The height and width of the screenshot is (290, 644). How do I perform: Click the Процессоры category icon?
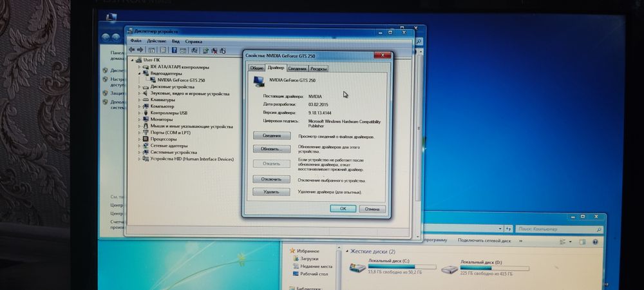tap(146, 139)
